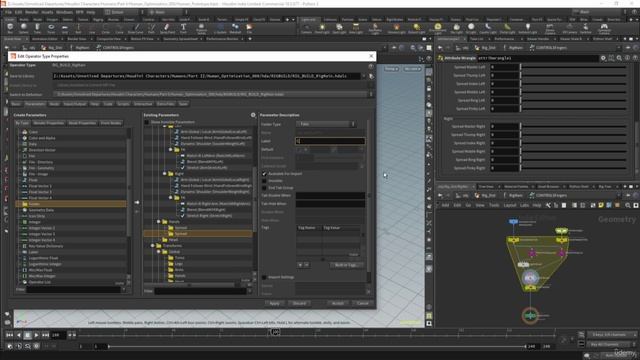640x360 pixels.
Task: Open the Render menu
Action: point(32,12)
